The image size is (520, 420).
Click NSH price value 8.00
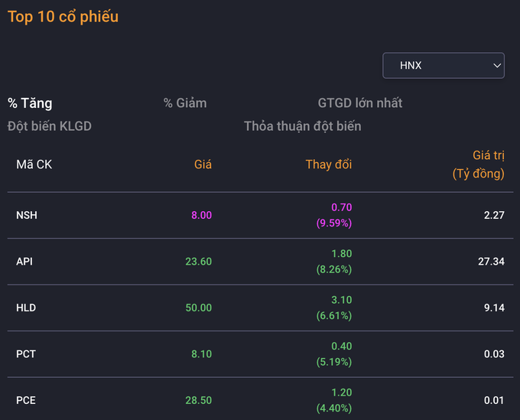[x=201, y=215]
